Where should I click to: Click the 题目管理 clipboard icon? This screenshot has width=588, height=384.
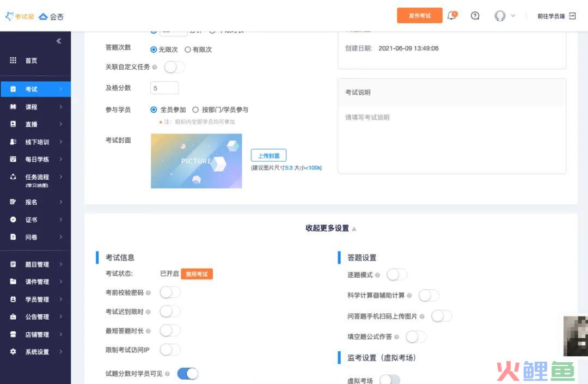coord(13,264)
